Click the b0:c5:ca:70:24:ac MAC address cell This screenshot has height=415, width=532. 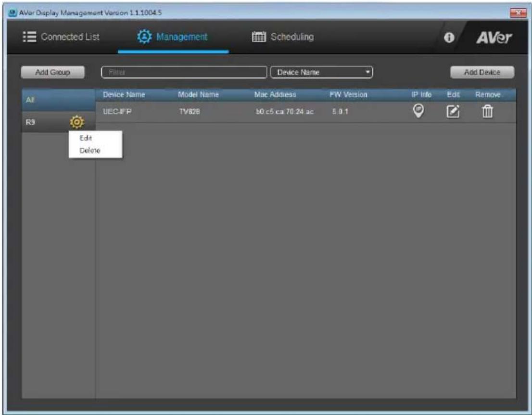pos(285,112)
